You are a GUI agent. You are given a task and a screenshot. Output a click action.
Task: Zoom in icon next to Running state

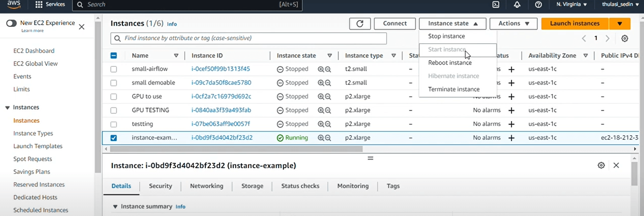[x=321, y=138]
